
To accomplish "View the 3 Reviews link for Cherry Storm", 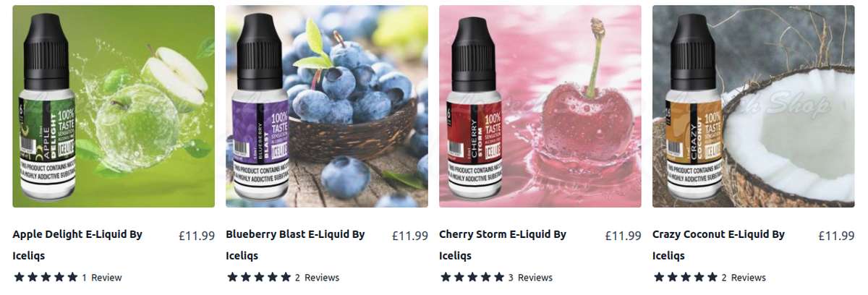I will click(x=530, y=278).
